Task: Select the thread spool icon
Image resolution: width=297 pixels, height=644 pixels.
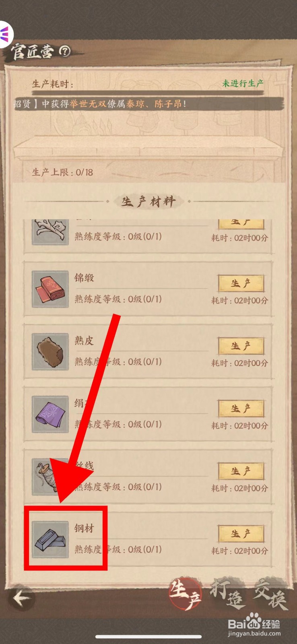Action: tap(50, 477)
